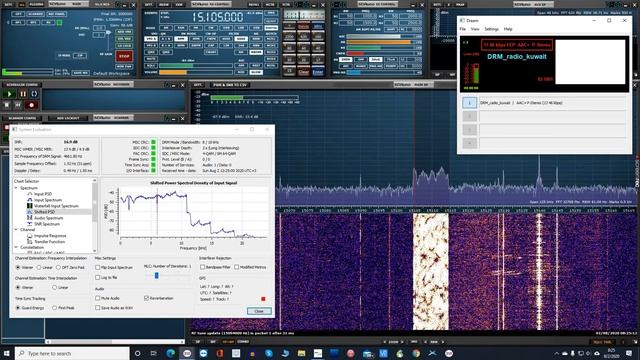Select Input PSD in Chart Selector
The height and width of the screenshot is (360, 640).
43,194
